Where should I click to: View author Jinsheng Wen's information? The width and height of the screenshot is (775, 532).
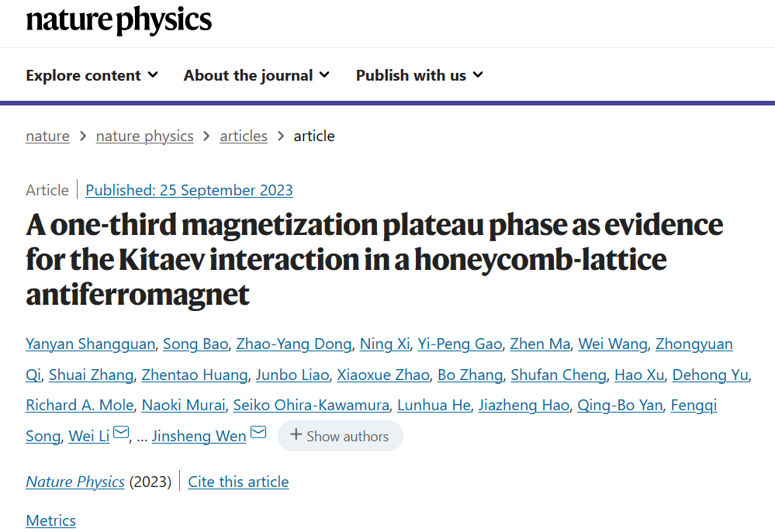(x=199, y=436)
